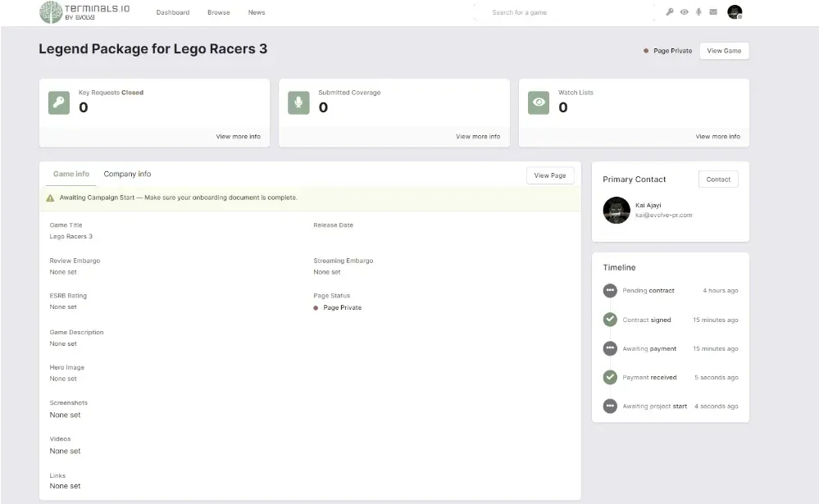
Task: Click the Streaming Embargo field label
Action: 344,261
